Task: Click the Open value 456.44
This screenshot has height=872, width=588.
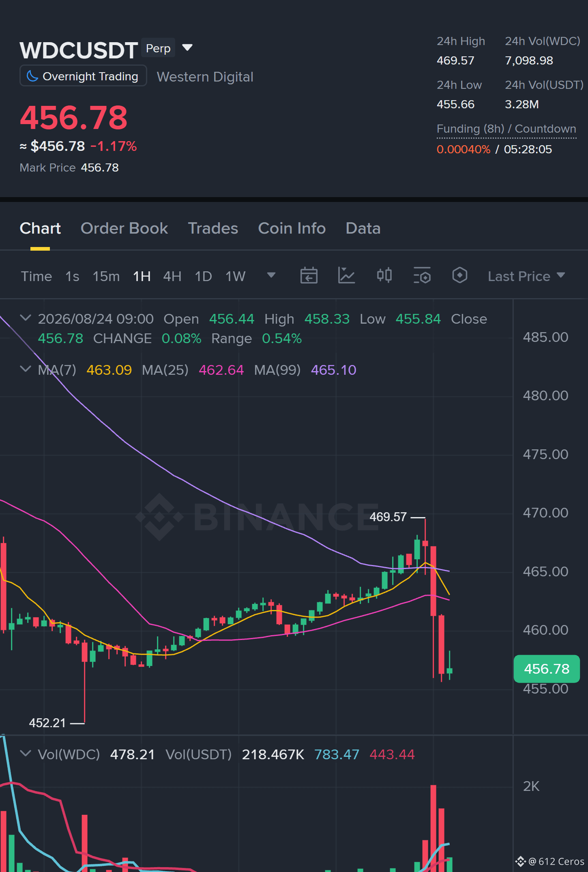Action: click(232, 319)
